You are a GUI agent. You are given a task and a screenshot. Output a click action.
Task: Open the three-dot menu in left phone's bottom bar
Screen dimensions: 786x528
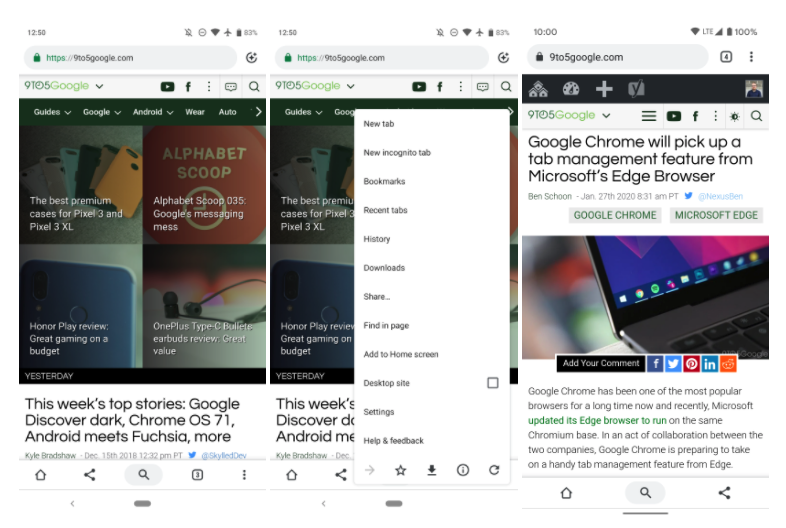pos(244,474)
